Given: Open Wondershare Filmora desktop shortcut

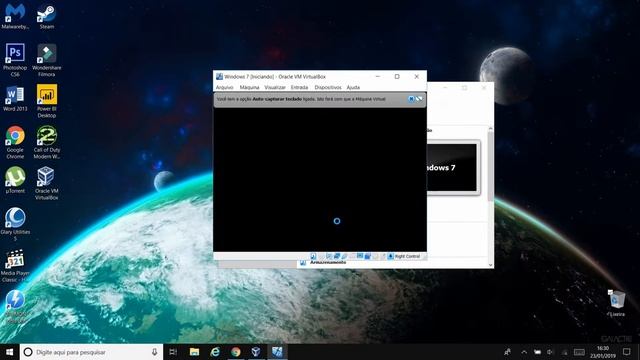Looking at the screenshot, I should [x=47, y=60].
